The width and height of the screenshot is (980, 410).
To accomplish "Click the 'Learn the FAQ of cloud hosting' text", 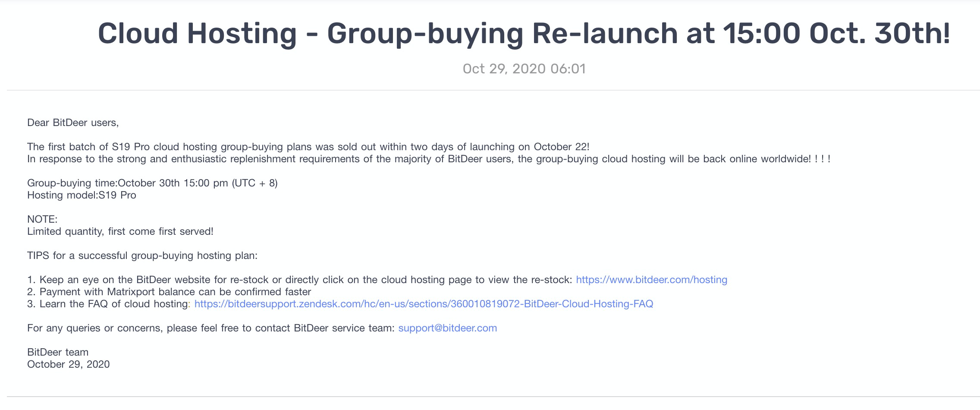I will coord(113,304).
